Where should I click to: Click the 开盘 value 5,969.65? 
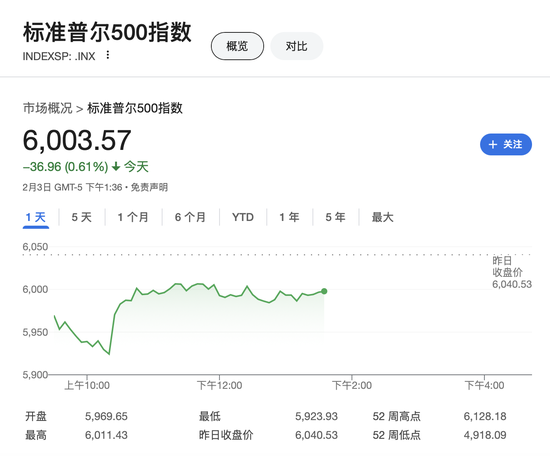pos(106,416)
